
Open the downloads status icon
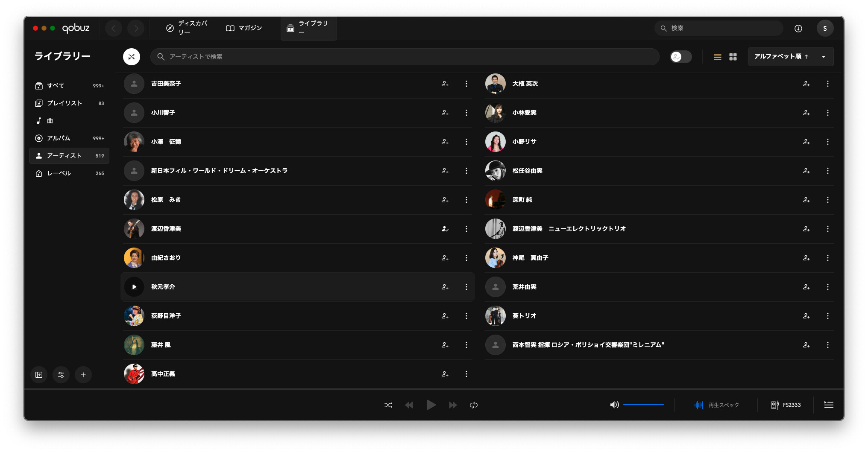pyautogui.click(x=798, y=28)
